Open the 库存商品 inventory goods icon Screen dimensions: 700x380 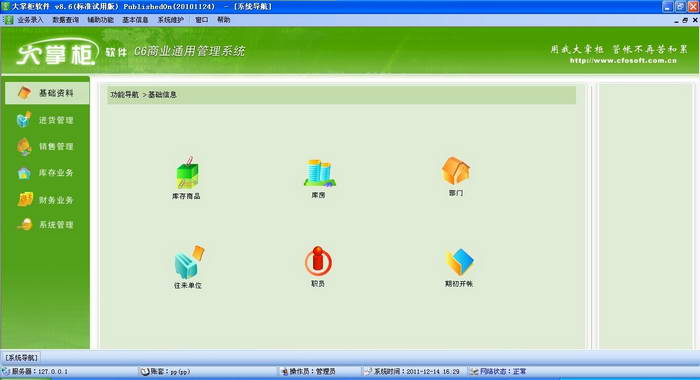coord(187,177)
